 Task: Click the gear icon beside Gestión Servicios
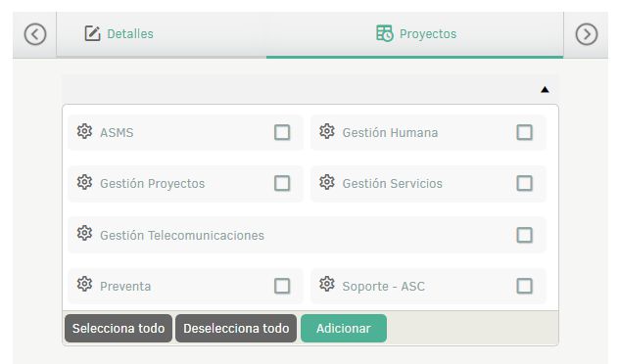pyautogui.click(x=327, y=182)
